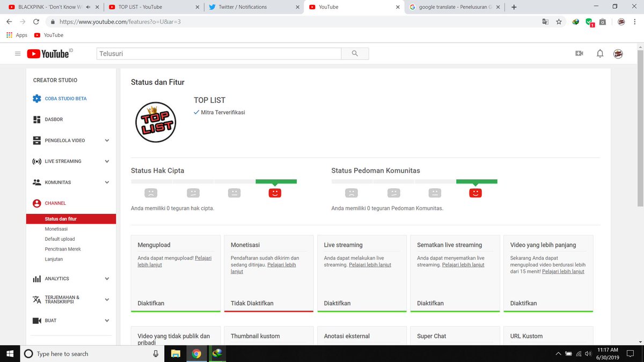This screenshot has width=644, height=362.
Task: Click the Cortana microphone icon
Action: coord(156,353)
